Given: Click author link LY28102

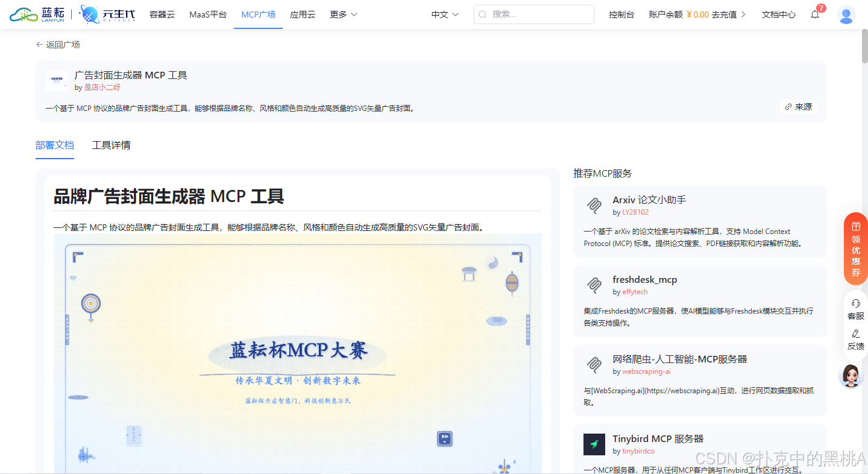Looking at the screenshot, I should coord(635,212).
